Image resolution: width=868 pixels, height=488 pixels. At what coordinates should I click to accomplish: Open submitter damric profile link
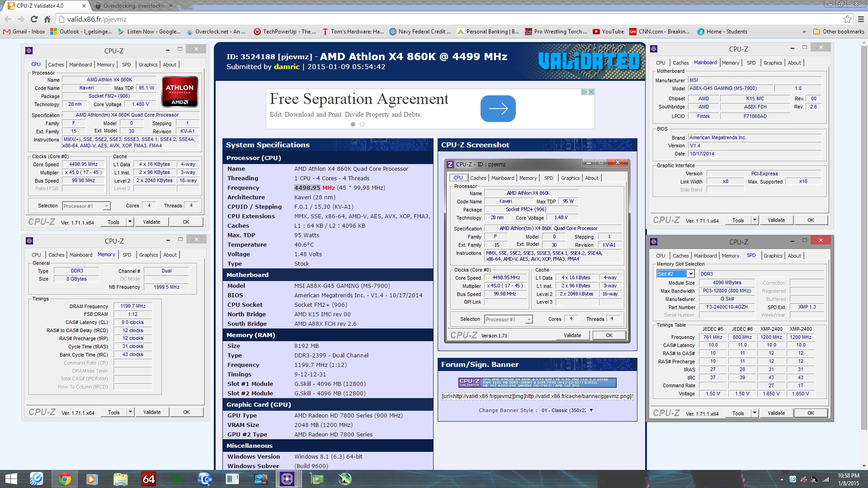coord(287,66)
